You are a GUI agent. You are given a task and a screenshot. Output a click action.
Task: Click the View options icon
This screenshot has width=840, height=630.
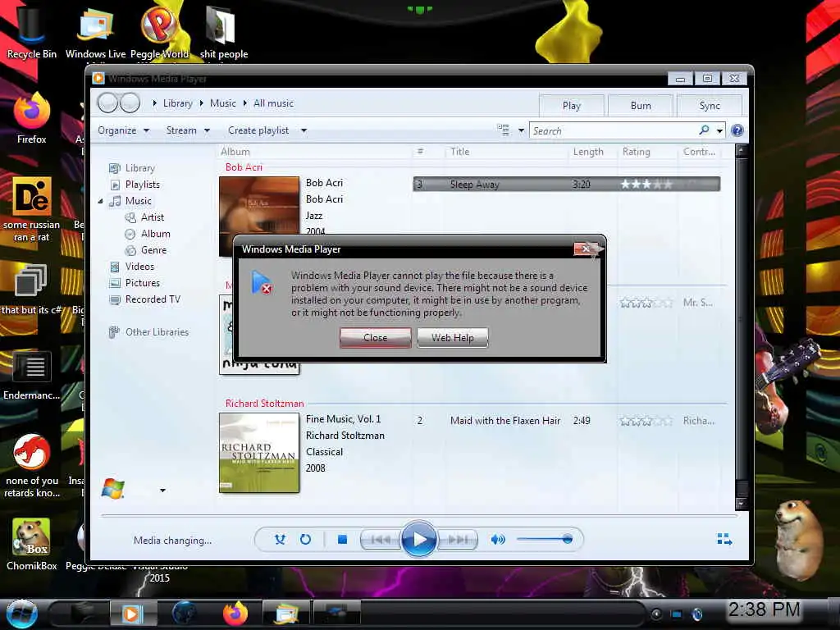click(x=503, y=130)
